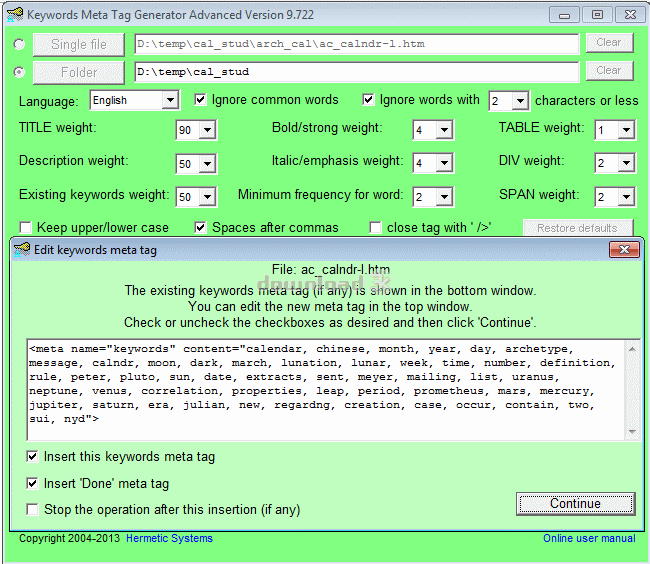Click the Single file button
Viewport: 650px width, 564px height.
79,44
